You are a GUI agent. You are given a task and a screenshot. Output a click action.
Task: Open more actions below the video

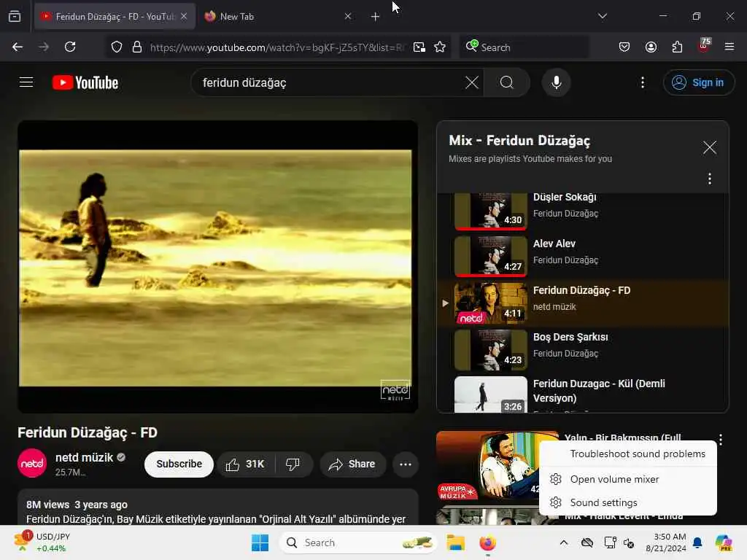406,464
